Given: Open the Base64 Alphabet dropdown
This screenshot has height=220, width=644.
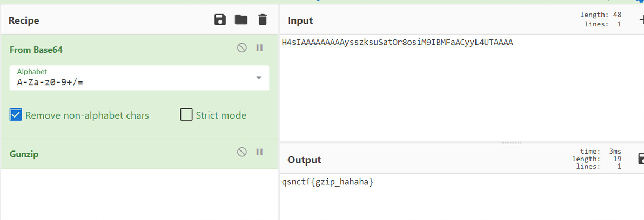Looking at the screenshot, I should [258, 78].
